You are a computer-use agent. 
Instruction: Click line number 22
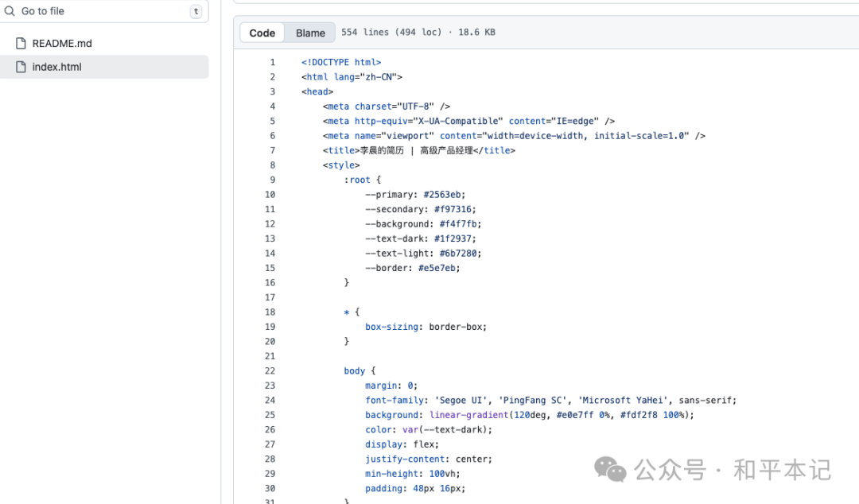coord(270,371)
